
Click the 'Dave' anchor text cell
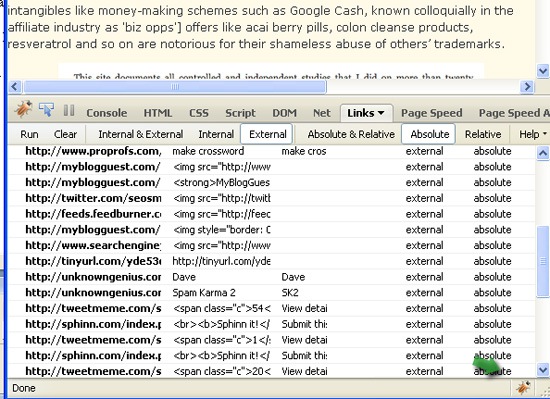(x=184, y=277)
